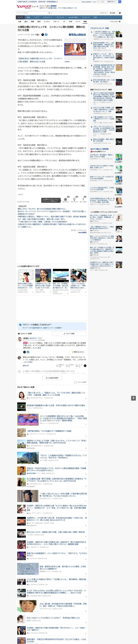Open recommended card 大谷翔平がパパに

(x=43, y=281)
